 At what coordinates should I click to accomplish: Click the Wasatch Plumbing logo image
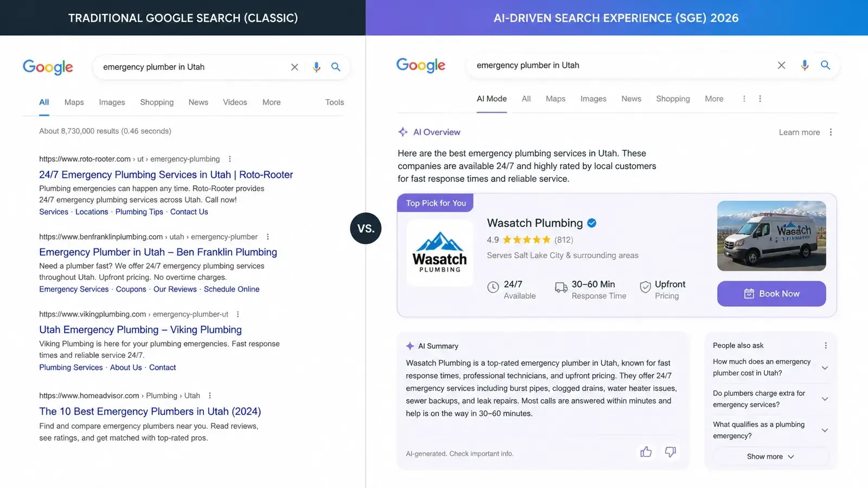[x=440, y=252]
